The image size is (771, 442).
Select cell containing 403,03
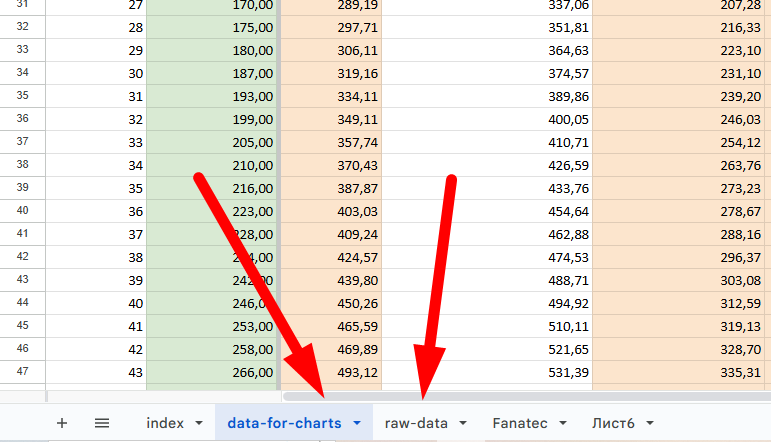click(x=331, y=211)
